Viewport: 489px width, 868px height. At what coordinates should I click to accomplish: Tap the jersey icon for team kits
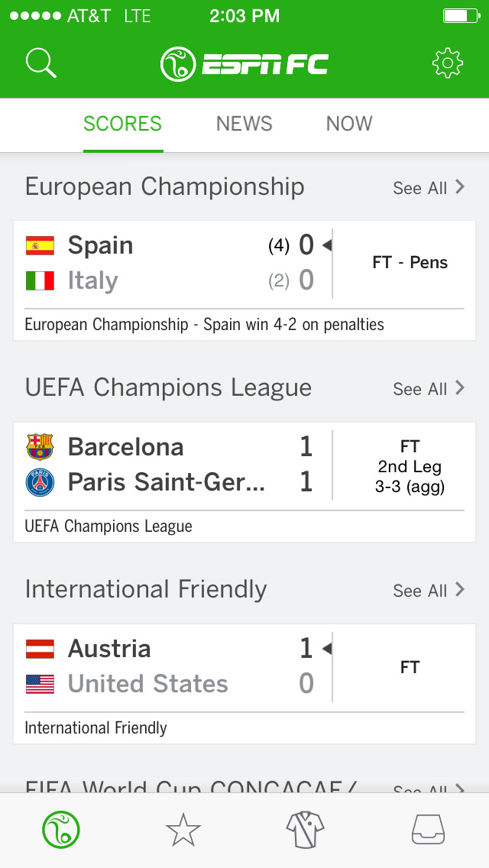pos(306,829)
